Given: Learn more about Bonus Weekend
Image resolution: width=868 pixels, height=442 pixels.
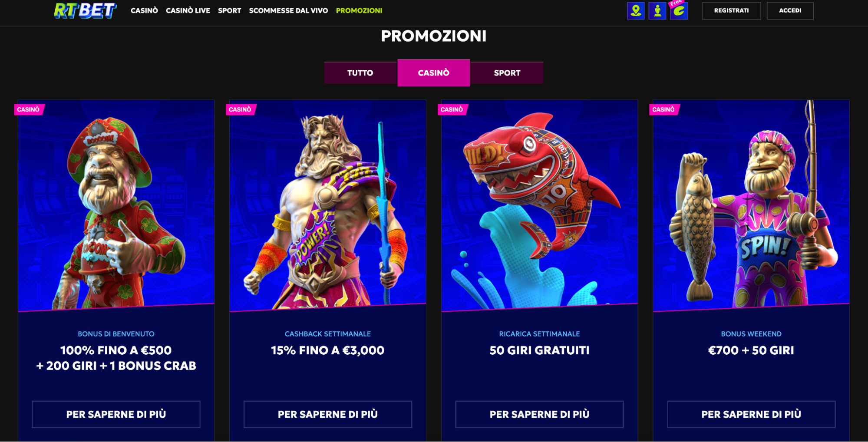Looking at the screenshot, I should pos(751,414).
